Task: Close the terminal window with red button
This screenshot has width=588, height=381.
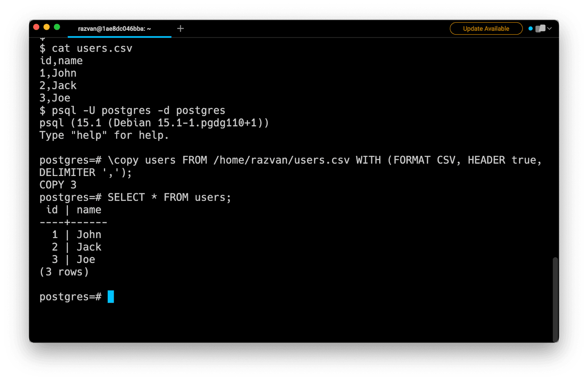Action: tap(36, 27)
